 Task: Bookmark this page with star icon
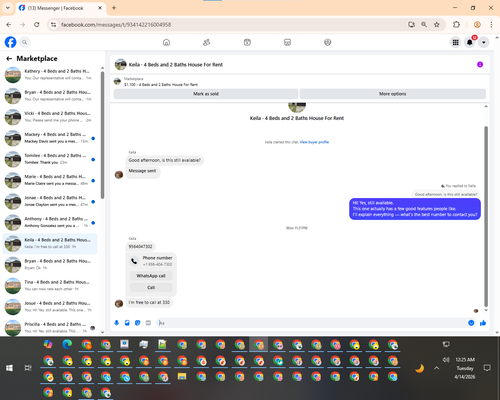tap(437, 25)
